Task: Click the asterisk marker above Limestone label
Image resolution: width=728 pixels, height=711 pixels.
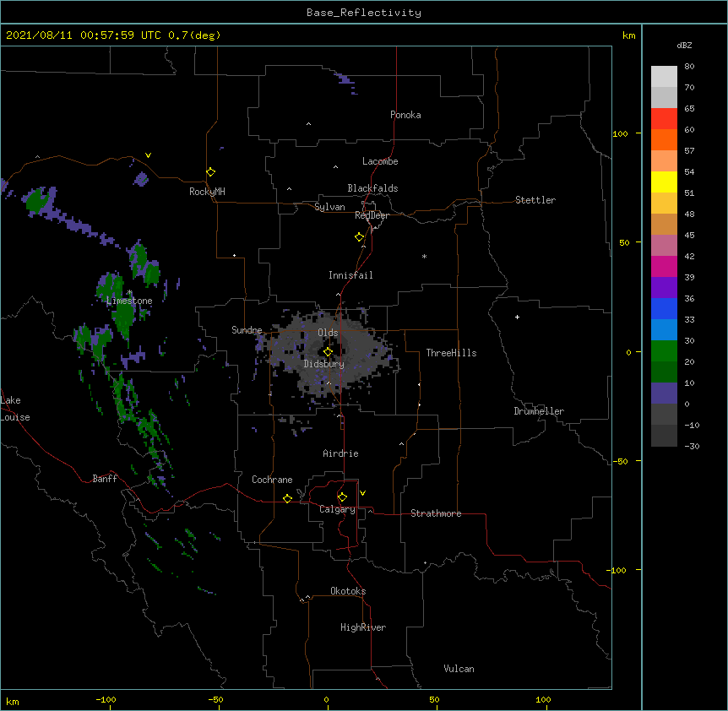Action: coord(129,292)
